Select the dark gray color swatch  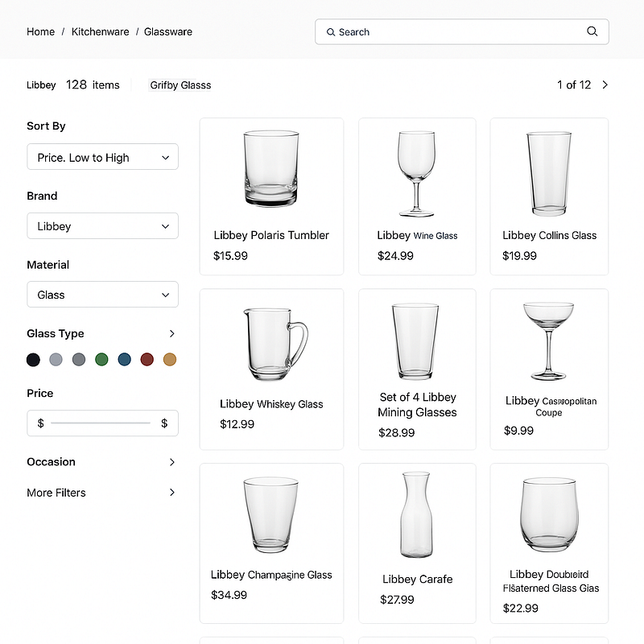click(79, 359)
